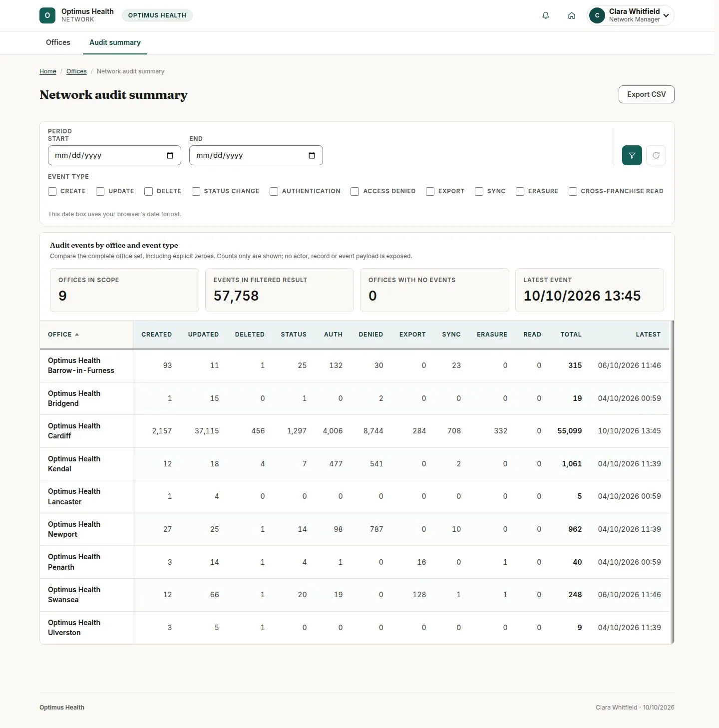Select the Optimus Health Kendal office name
719x728 pixels.
coord(74,464)
